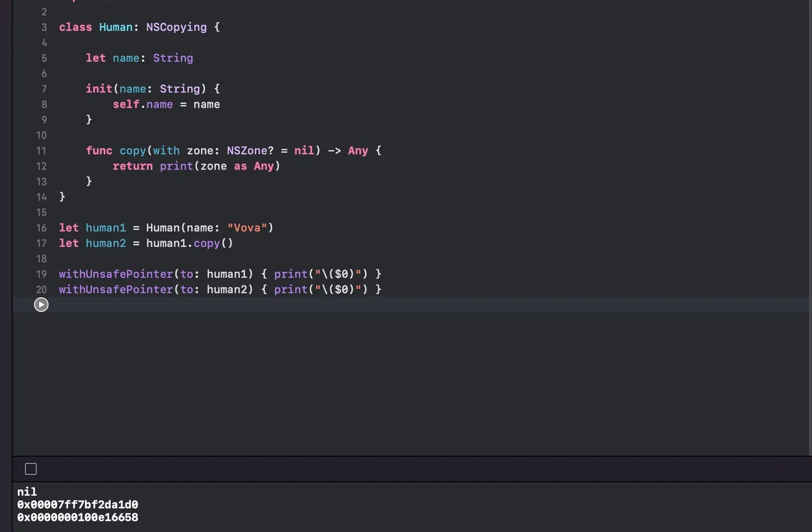Viewport: 812px width, 532px height.
Task: Click the 'class Human: NSCopying {' line
Action: point(140,27)
